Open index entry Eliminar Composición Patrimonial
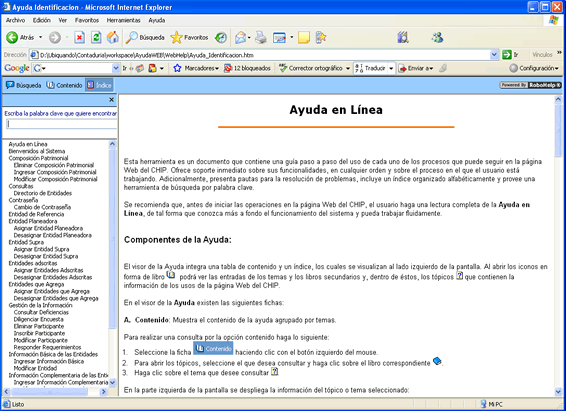Screen dimensions: 566x411 (x=54, y=165)
